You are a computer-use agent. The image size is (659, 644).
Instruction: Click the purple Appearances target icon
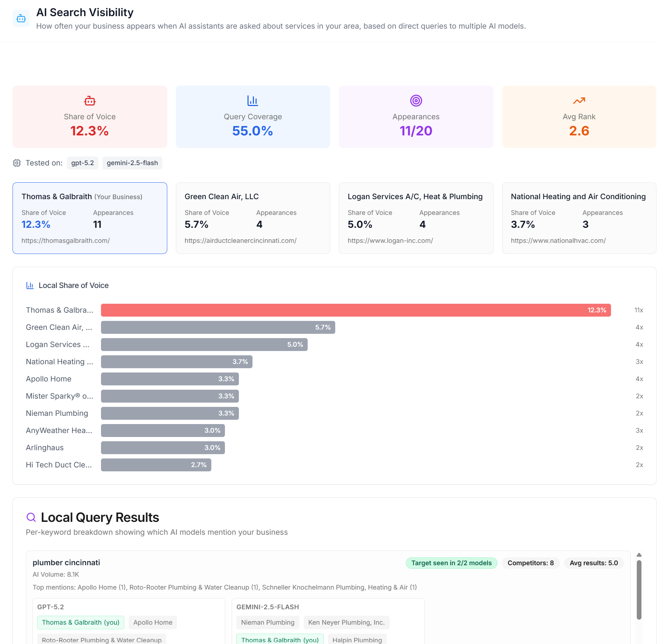416,101
